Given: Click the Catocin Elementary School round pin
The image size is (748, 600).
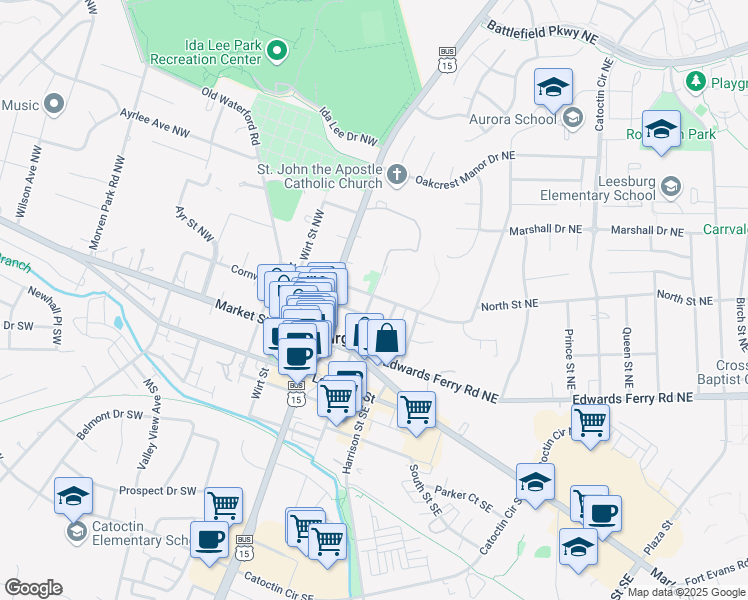Looking at the screenshot, I should coord(77,532).
